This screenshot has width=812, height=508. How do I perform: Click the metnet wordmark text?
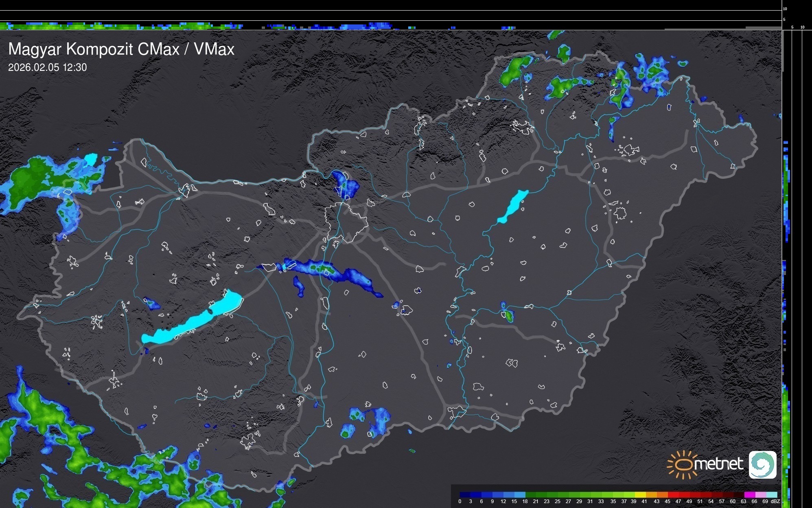click(718, 464)
